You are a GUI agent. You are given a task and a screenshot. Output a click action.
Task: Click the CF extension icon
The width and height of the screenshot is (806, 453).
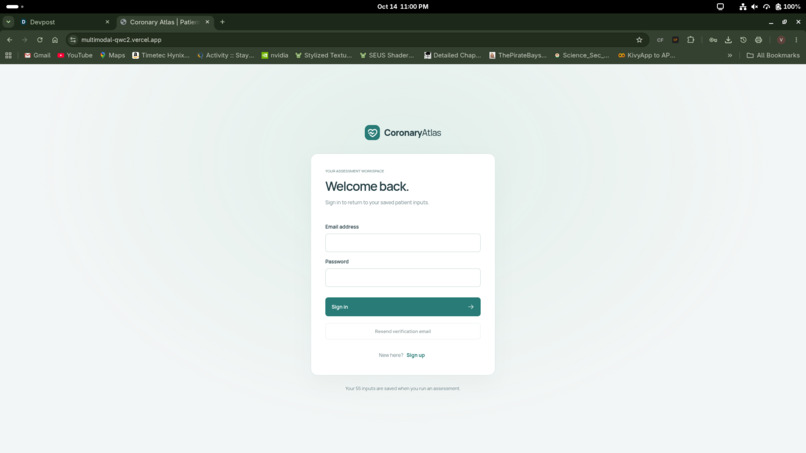click(x=660, y=40)
